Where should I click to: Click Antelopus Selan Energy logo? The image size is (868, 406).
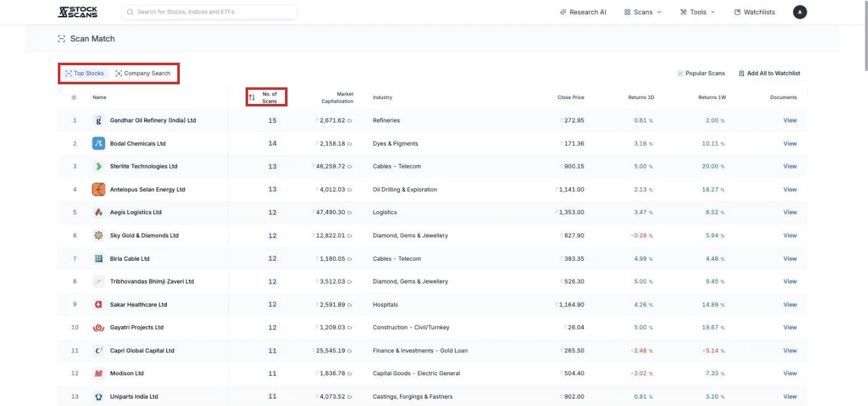click(x=98, y=189)
